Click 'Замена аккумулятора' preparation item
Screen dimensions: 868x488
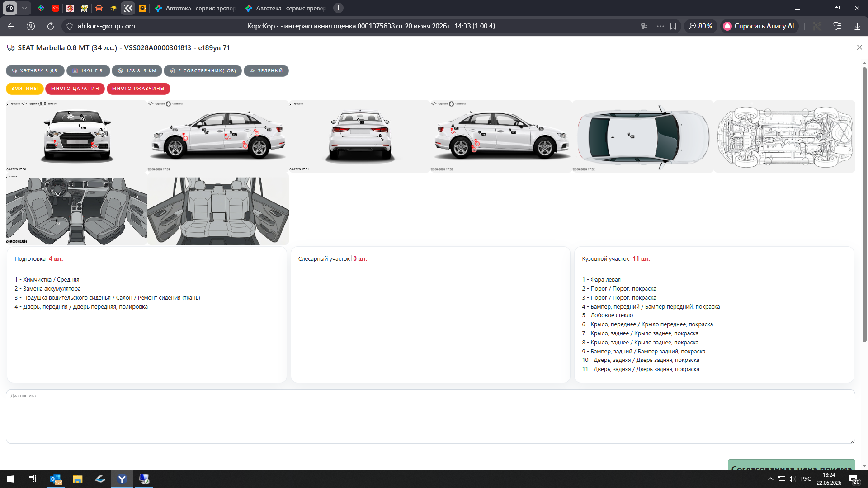pos(47,289)
